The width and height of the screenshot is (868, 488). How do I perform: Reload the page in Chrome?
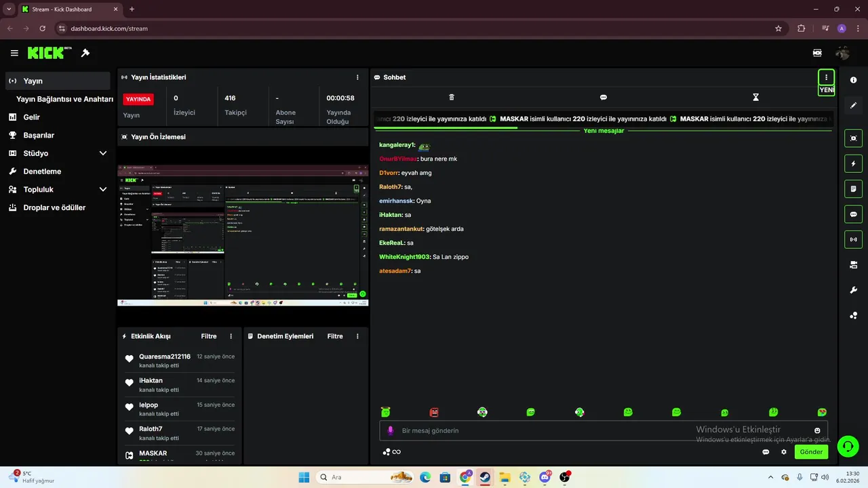pos(43,28)
